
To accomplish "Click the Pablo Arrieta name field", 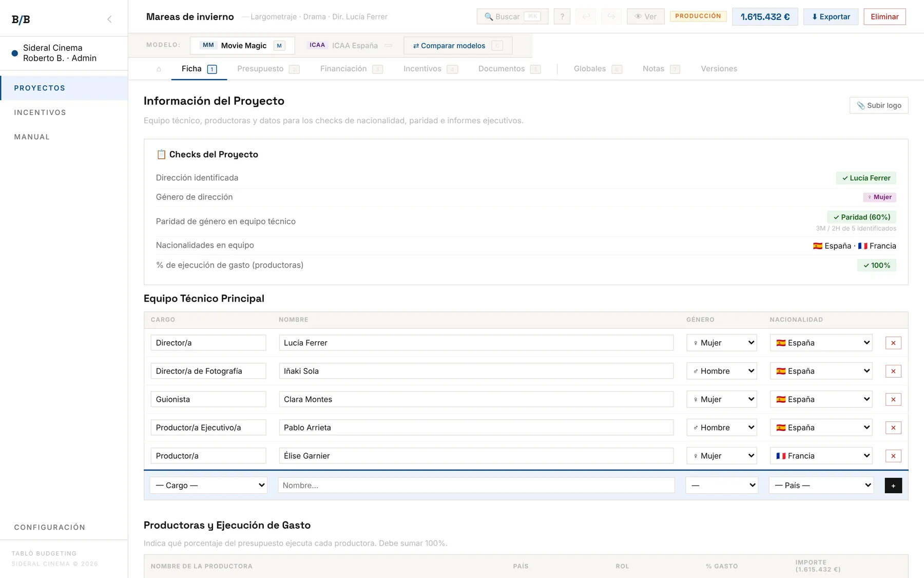I will point(476,427).
